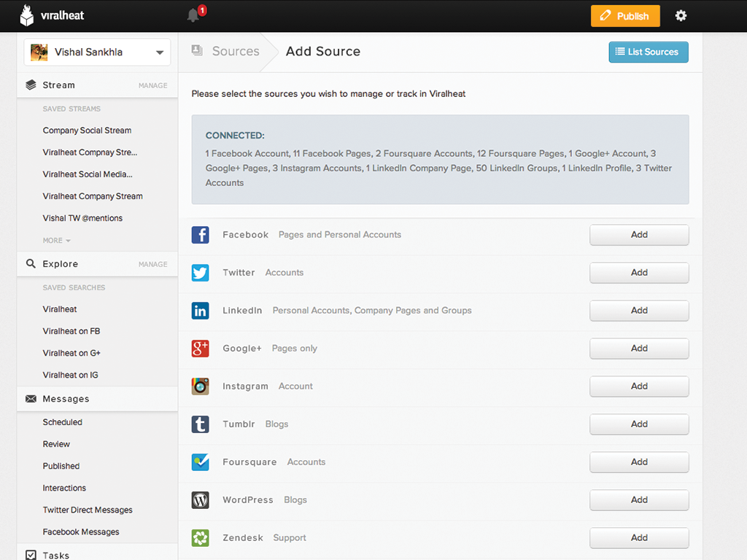Open the Vishal Sankhla account dropdown
This screenshot has width=747, height=560.
[97, 52]
